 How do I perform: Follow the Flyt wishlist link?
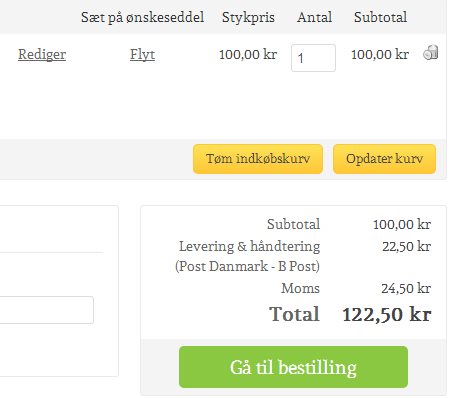click(142, 54)
